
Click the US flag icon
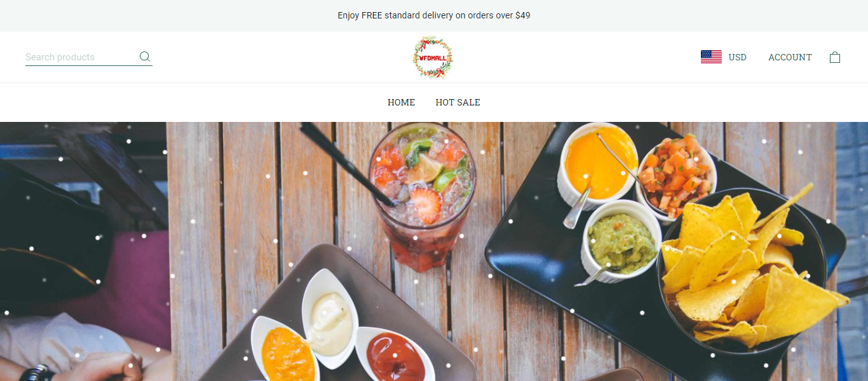tap(711, 57)
